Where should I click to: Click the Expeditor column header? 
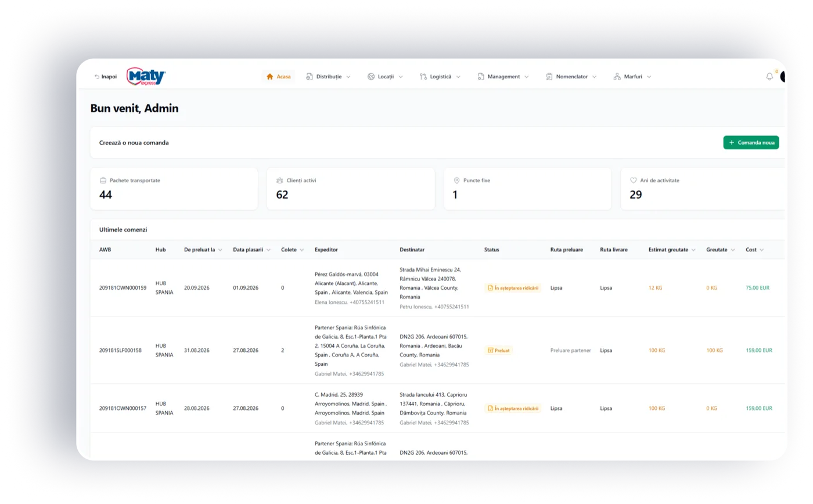(x=326, y=250)
